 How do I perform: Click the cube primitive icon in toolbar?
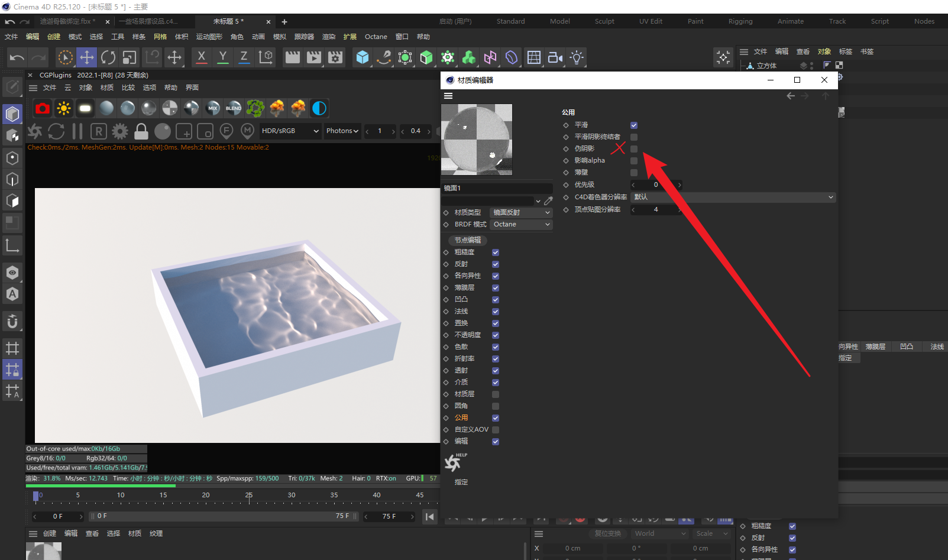coord(363,57)
